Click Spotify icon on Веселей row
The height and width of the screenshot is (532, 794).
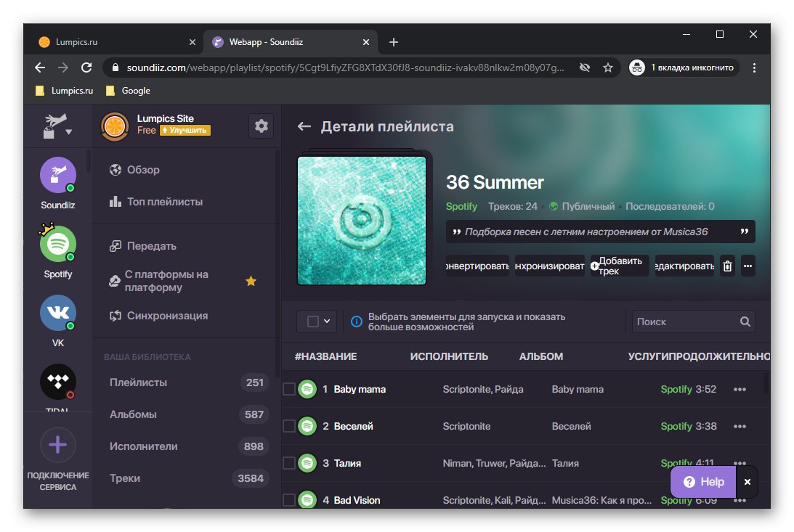pyautogui.click(x=307, y=426)
